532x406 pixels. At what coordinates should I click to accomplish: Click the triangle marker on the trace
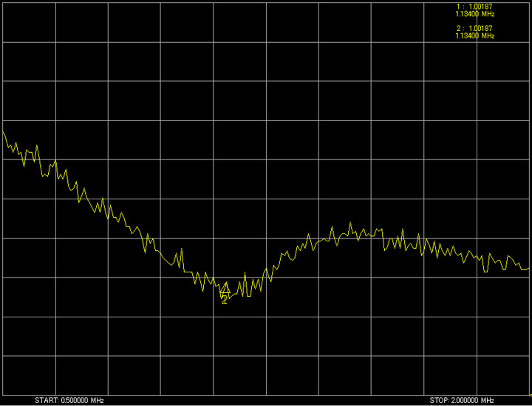tap(225, 289)
